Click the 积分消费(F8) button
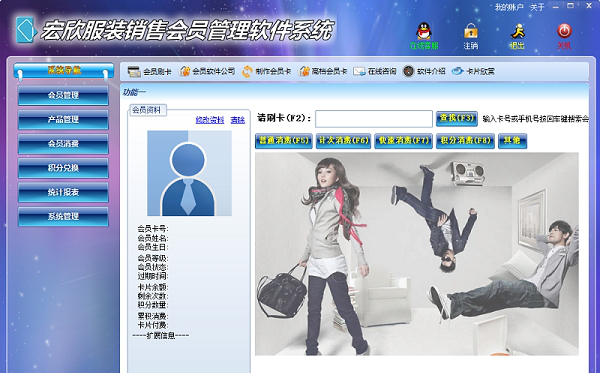This screenshot has width=600, height=387. click(465, 141)
